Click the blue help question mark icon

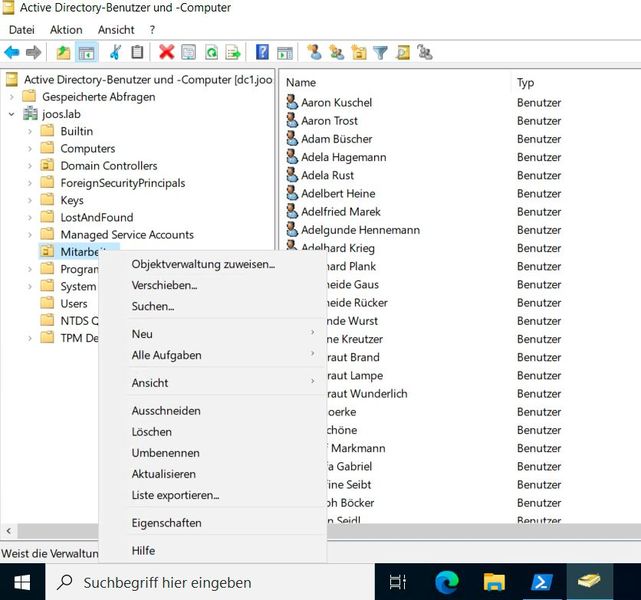pyautogui.click(x=262, y=53)
